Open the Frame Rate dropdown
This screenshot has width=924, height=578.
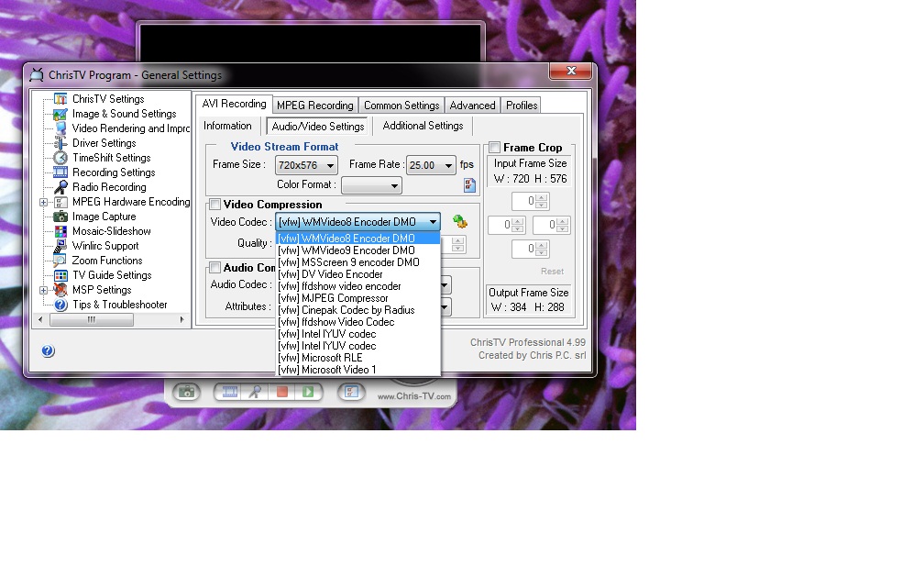pos(432,166)
